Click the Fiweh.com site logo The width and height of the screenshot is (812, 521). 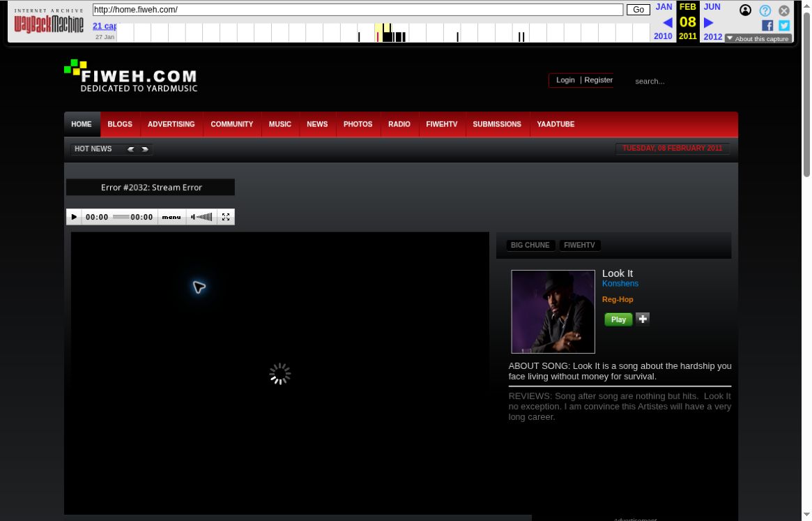[x=131, y=76]
